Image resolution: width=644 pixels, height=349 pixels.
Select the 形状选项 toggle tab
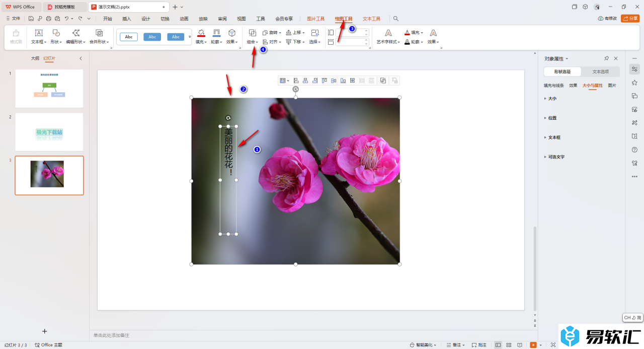click(x=562, y=72)
